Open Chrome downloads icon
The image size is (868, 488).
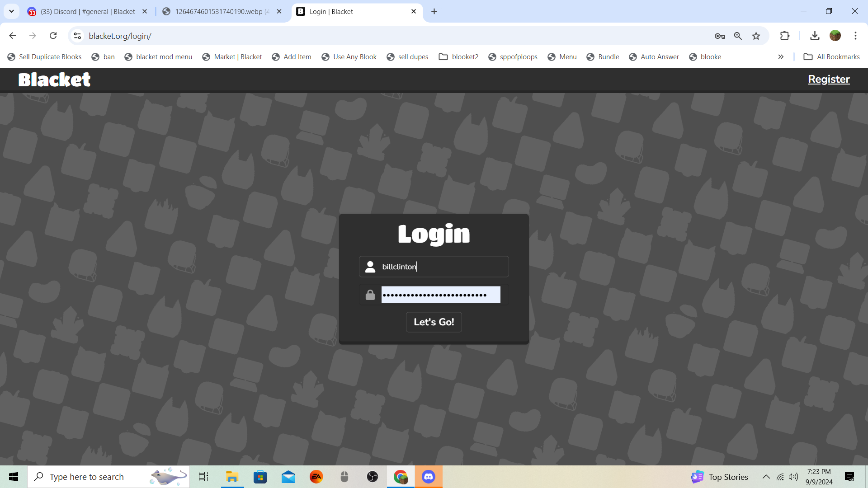(x=815, y=36)
